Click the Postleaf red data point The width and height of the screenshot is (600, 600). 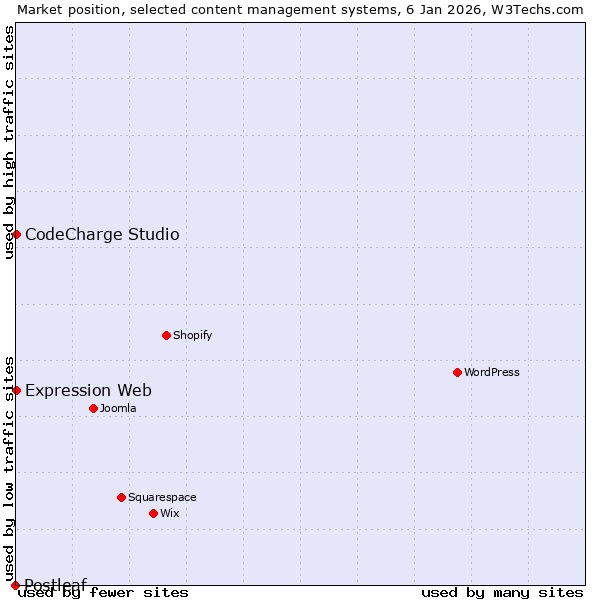click(x=15, y=585)
